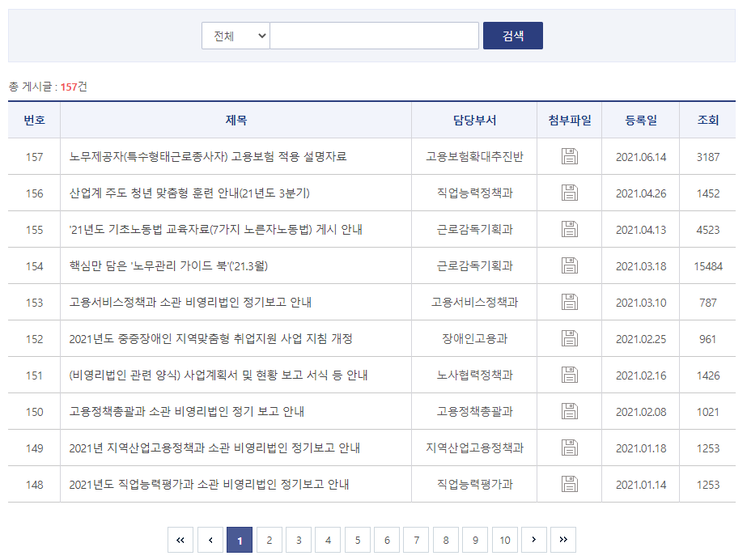The height and width of the screenshot is (560, 747).
Task: Click view count 15484
Action: (708, 266)
